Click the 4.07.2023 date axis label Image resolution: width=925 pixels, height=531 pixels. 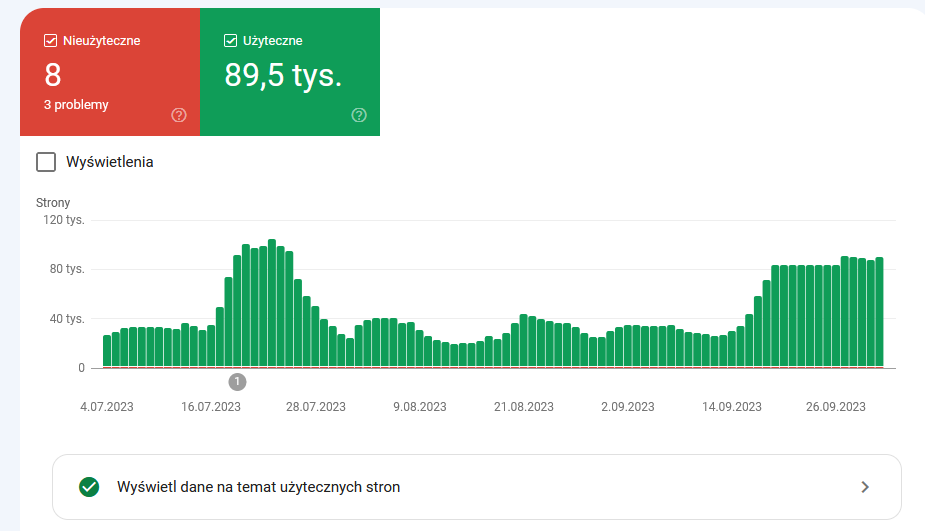107,407
